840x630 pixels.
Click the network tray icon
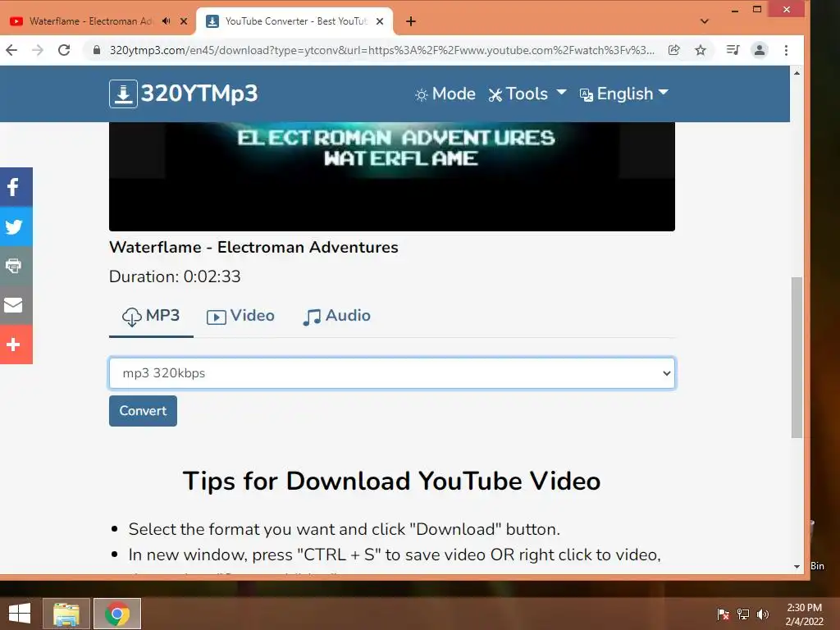[743, 614]
